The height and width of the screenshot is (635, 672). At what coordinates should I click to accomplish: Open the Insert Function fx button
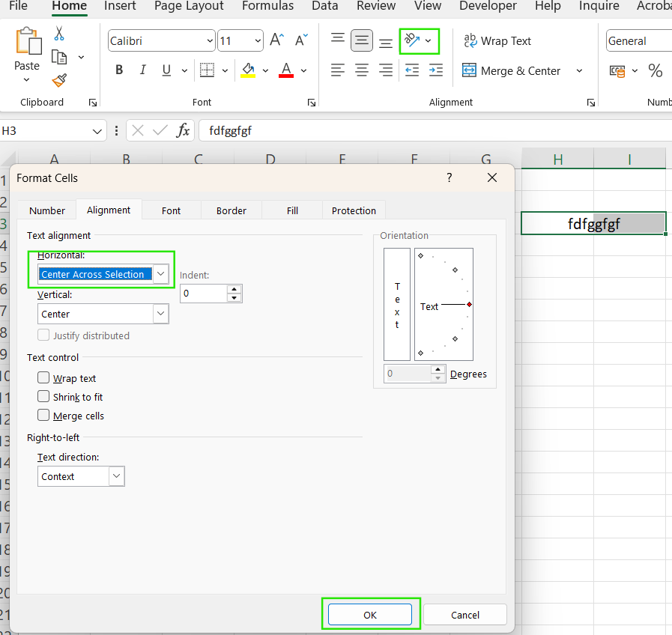coord(183,130)
